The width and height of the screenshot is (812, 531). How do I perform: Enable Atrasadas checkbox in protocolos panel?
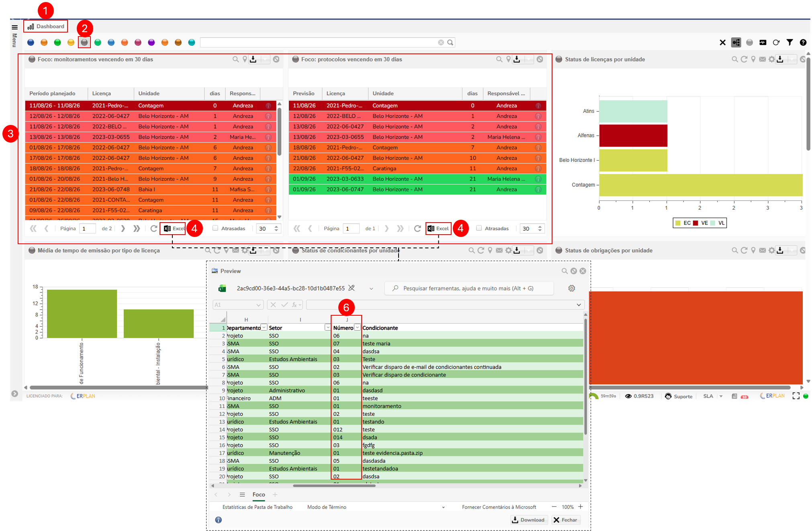point(479,228)
